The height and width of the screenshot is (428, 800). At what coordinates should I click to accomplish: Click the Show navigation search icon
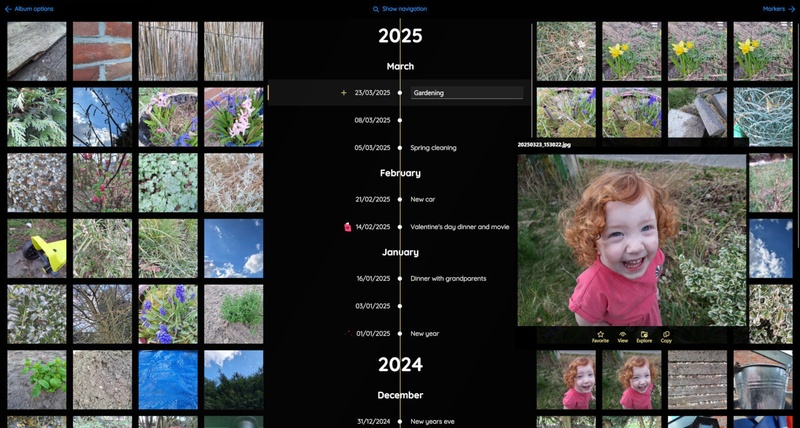pyautogui.click(x=376, y=9)
